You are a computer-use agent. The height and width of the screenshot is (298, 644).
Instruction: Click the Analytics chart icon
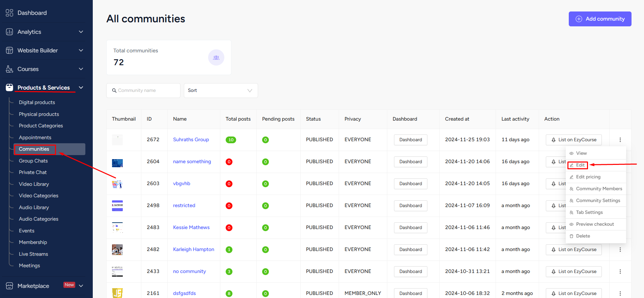coord(9,32)
